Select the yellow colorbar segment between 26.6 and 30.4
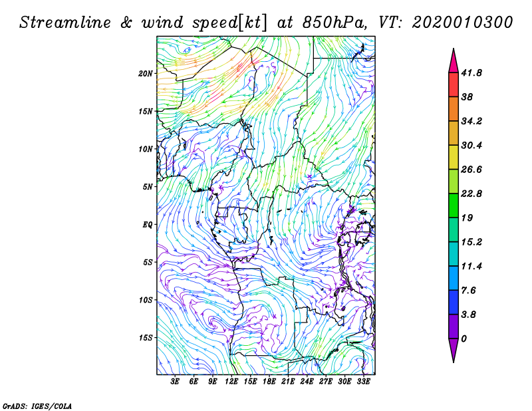 (454, 157)
